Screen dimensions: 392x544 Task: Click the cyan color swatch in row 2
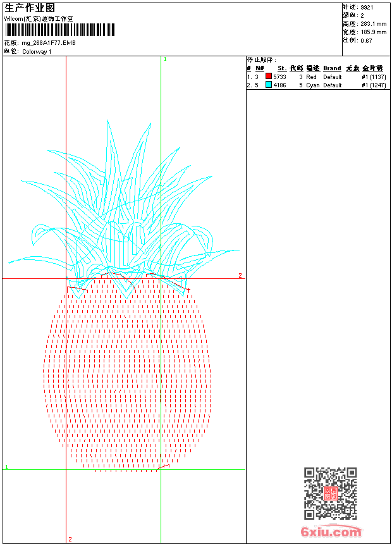click(269, 85)
